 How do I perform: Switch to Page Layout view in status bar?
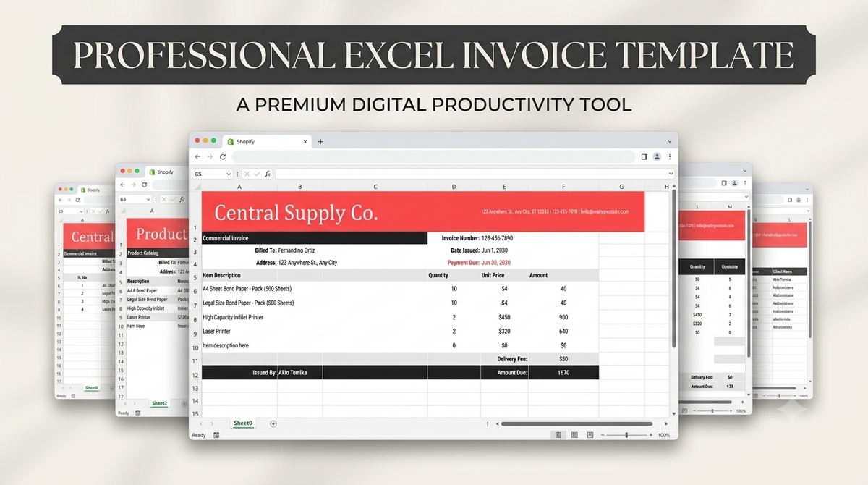[x=574, y=435]
